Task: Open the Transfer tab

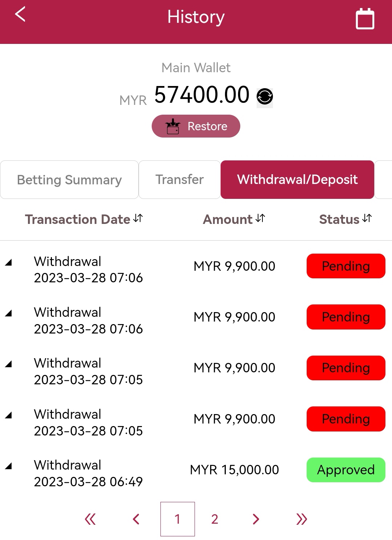Action: (x=180, y=180)
